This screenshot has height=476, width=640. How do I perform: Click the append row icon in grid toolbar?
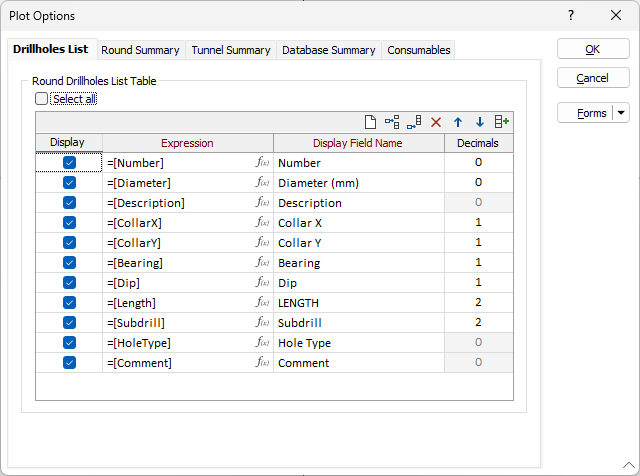(414, 122)
